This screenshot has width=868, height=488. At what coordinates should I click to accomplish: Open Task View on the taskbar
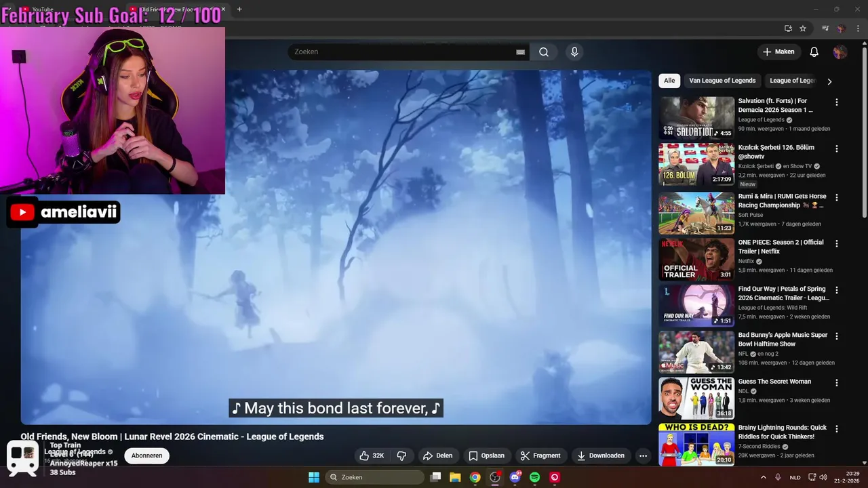pos(436,477)
